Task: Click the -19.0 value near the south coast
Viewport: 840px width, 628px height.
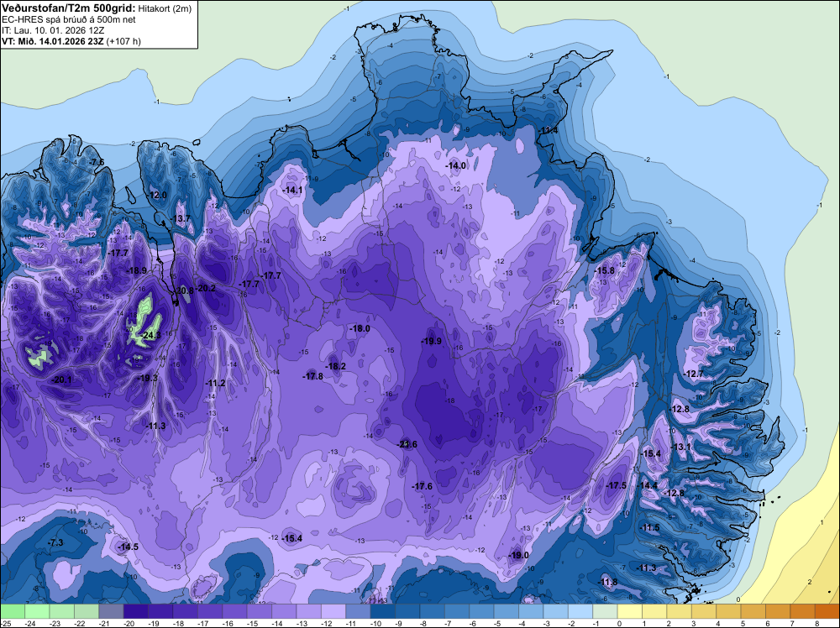Action: pos(518,555)
